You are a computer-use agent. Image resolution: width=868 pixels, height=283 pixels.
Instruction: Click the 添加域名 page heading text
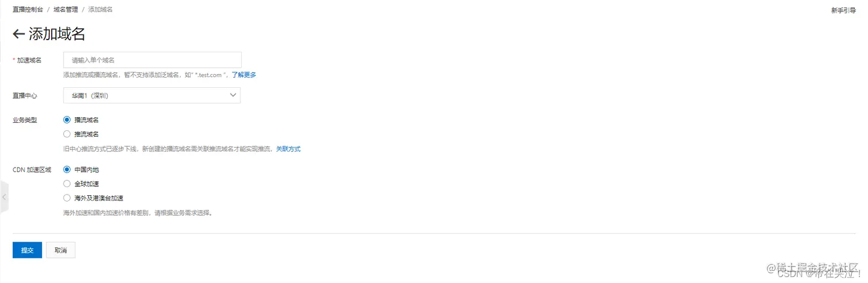click(57, 34)
